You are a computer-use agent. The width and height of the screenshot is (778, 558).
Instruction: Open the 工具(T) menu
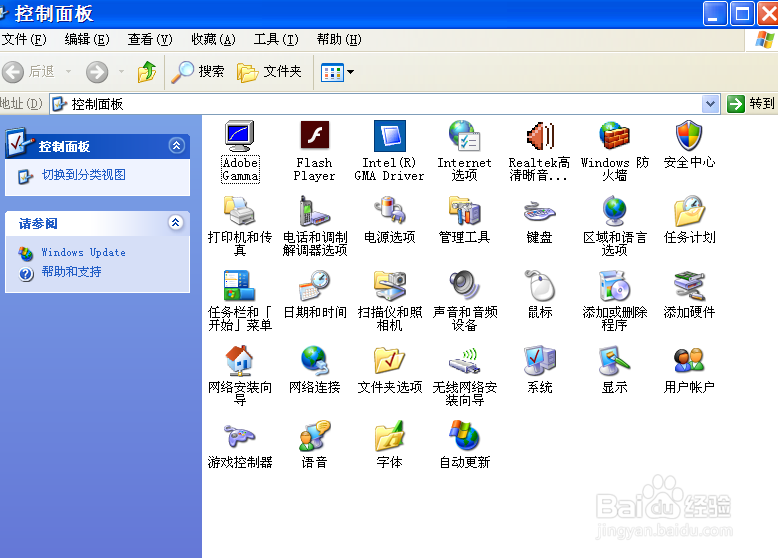click(276, 39)
